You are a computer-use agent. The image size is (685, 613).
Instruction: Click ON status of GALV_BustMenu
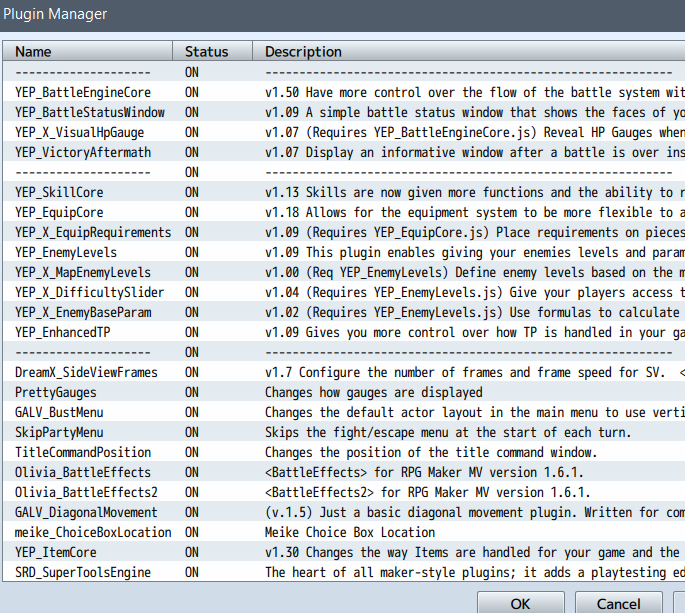(192, 412)
